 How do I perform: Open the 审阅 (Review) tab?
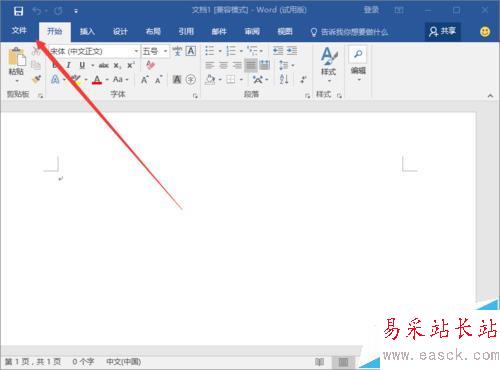coord(252,32)
